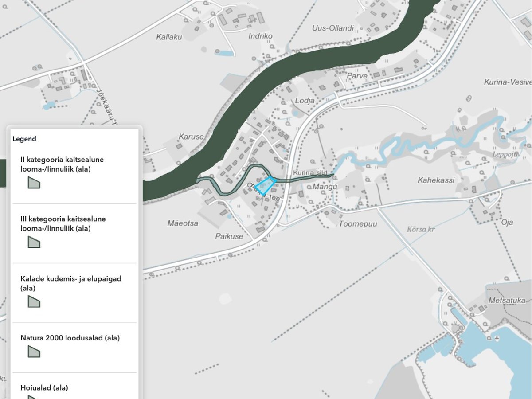This screenshot has width=532, height=399.
Task: Select the Natura 2000 loodusalad (ala) label
Action: pyautogui.click(x=70, y=338)
